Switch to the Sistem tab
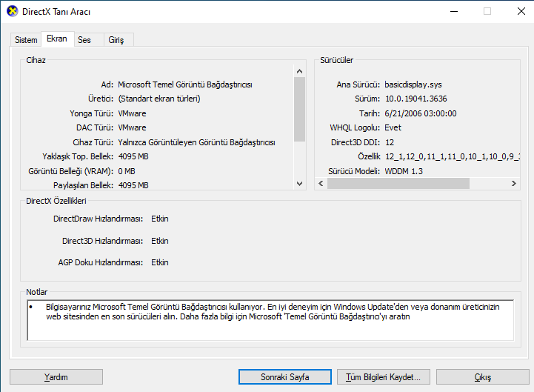 pyautogui.click(x=26, y=40)
